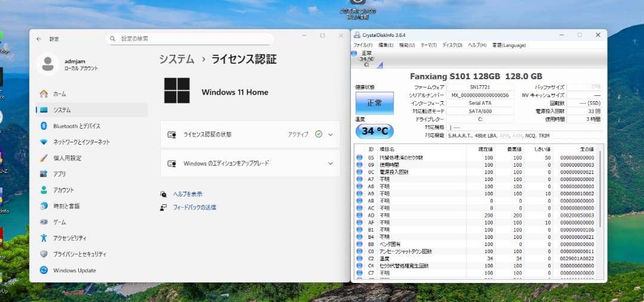
Task: Click the 項目名 column header
Action: tap(422, 149)
